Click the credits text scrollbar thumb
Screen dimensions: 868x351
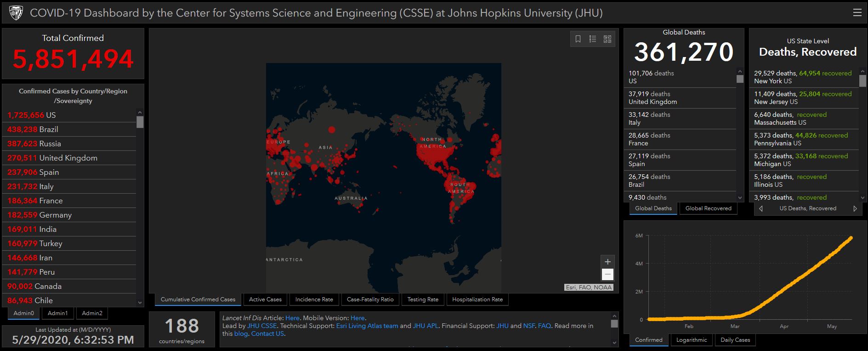click(x=614, y=323)
